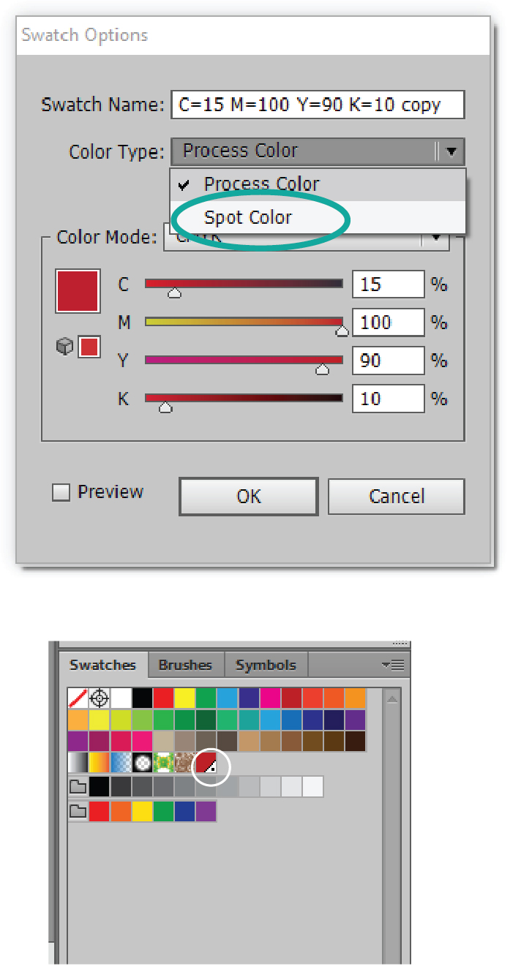This screenshot has height=980, width=521.
Task: Enable the Preview checkbox
Action: tap(61, 493)
